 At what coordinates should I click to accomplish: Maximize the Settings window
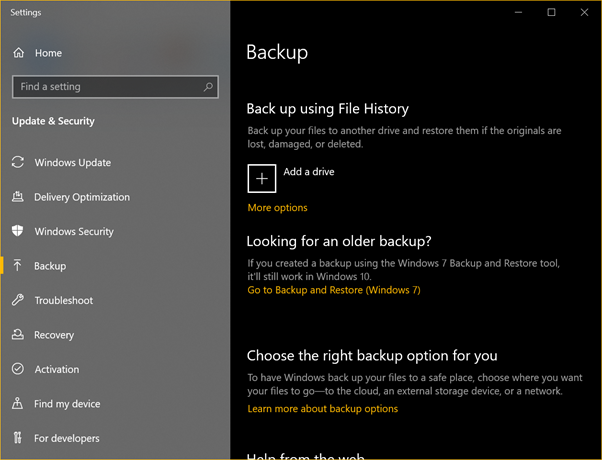(551, 12)
